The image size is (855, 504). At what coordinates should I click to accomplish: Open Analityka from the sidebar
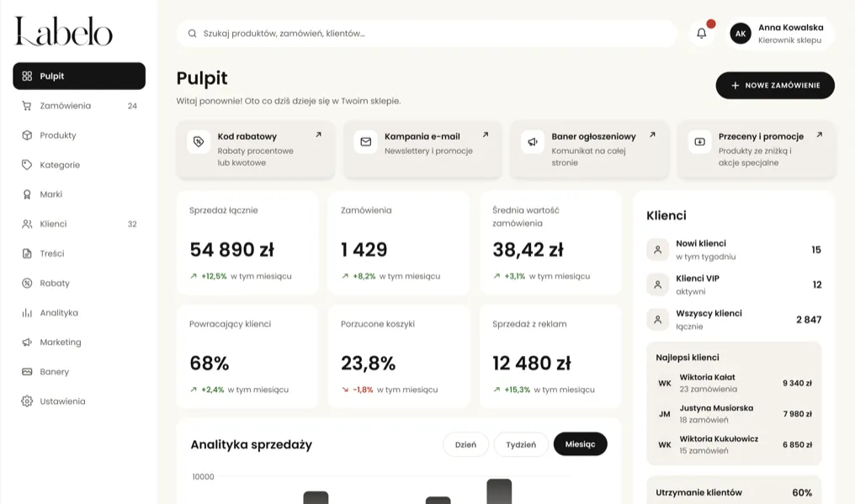[x=79, y=312]
